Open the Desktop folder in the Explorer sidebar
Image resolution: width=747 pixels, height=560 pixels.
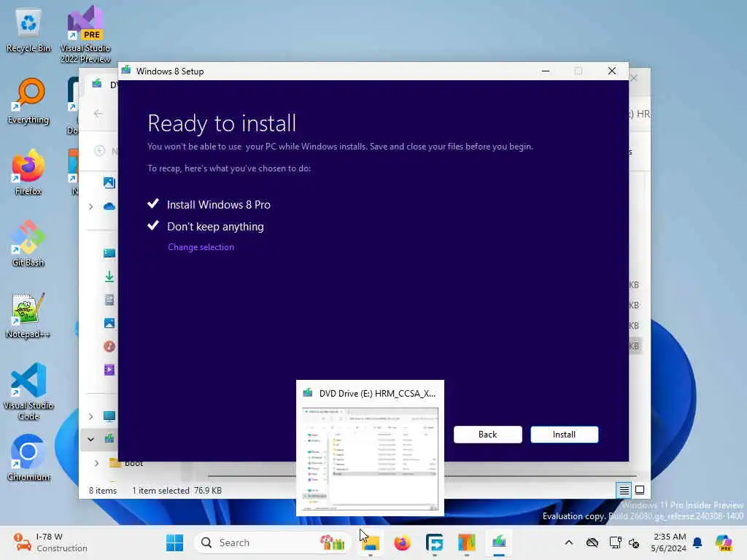[109, 253]
